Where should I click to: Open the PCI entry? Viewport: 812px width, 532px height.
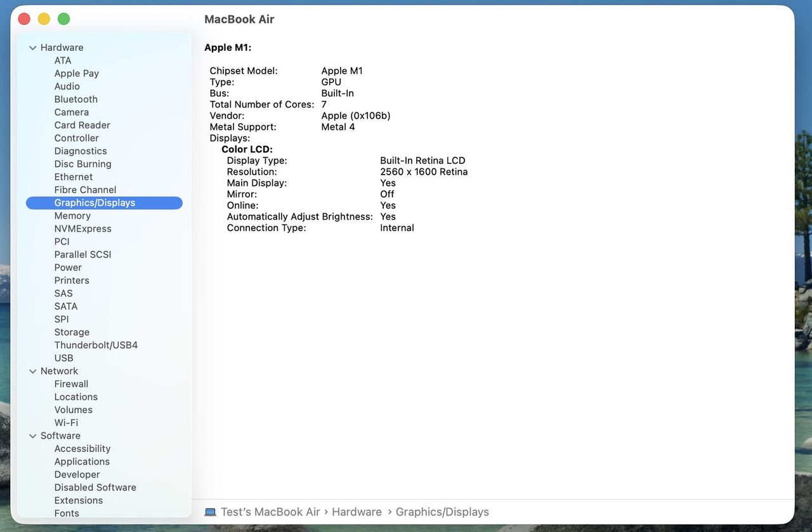click(x=62, y=242)
